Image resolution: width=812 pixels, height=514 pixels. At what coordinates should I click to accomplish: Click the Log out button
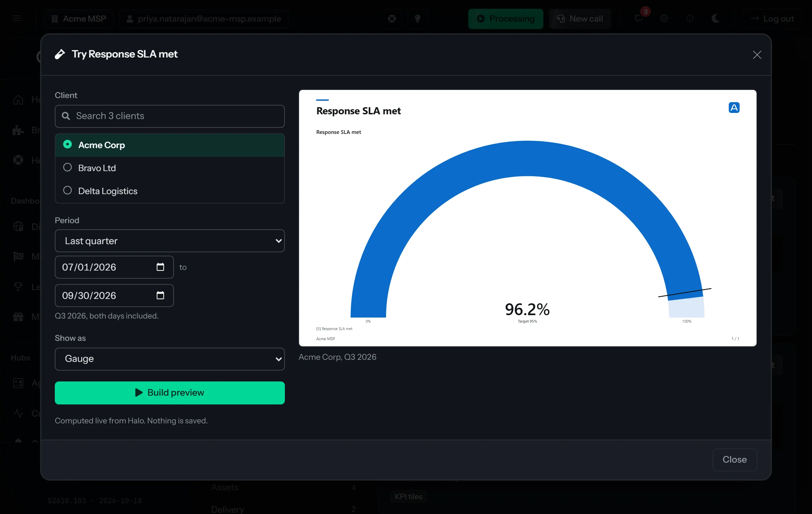pyautogui.click(x=772, y=19)
